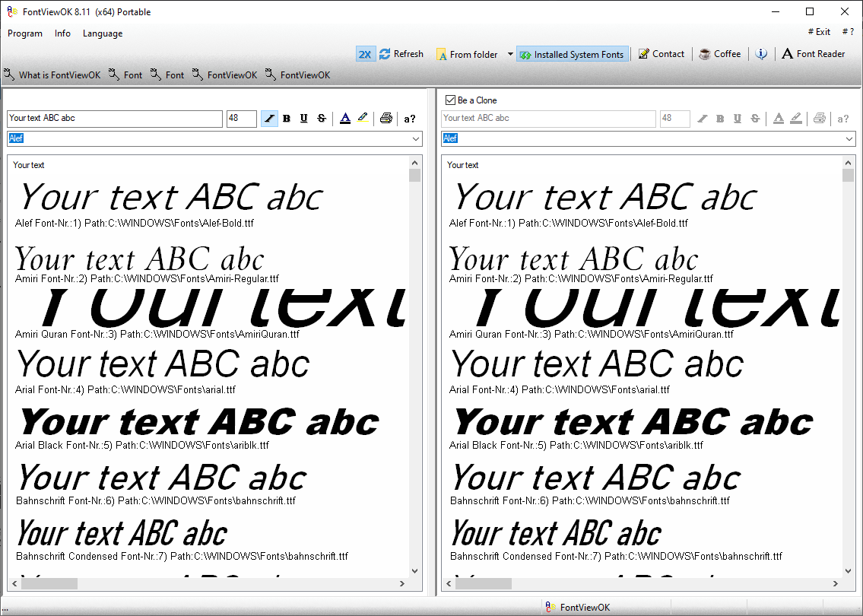Click the disabled text color icon in right panel

click(779, 119)
